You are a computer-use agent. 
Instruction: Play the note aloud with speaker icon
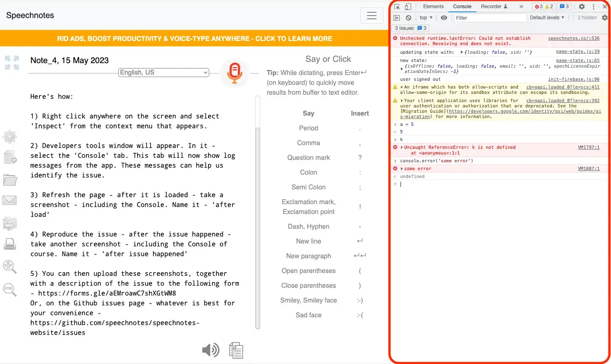click(211, 350)
